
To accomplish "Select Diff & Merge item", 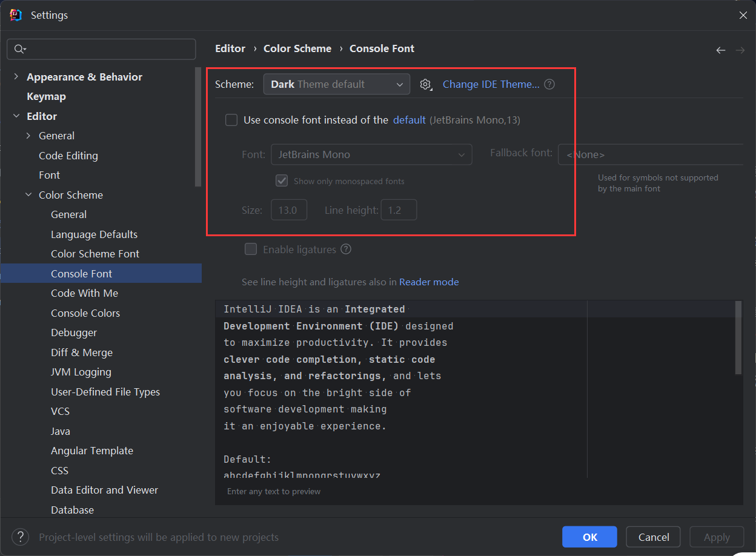I will click(82, 352).
